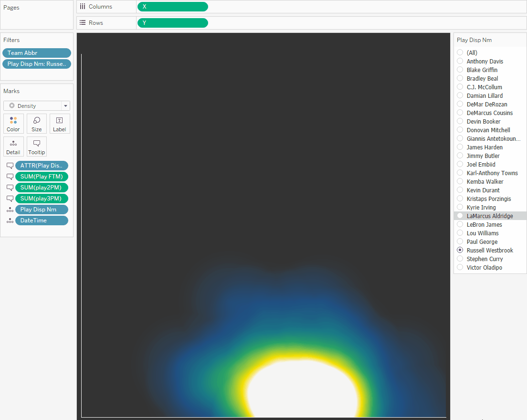Pick Victor Oladipo from player list
Viewport: 527px width, 420px height.
pos(484,267)
